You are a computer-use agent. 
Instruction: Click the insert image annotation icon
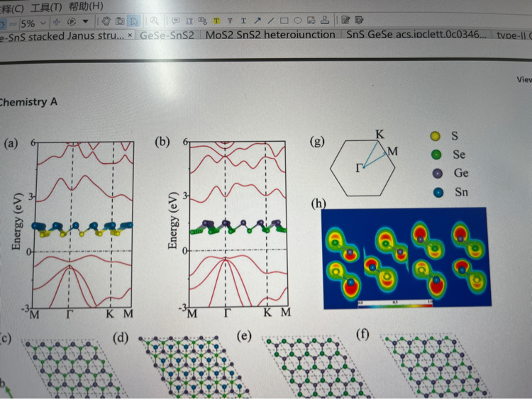pos(311,21)
